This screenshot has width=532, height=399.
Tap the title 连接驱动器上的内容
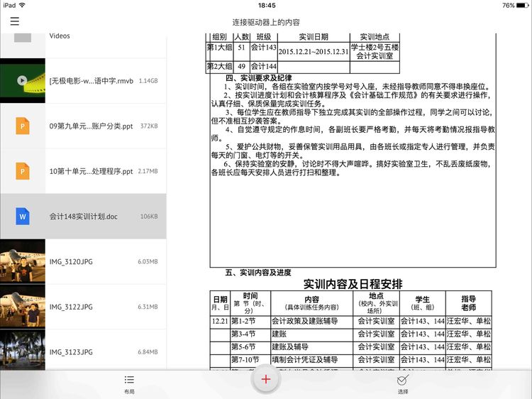click(x=266, y=22)
